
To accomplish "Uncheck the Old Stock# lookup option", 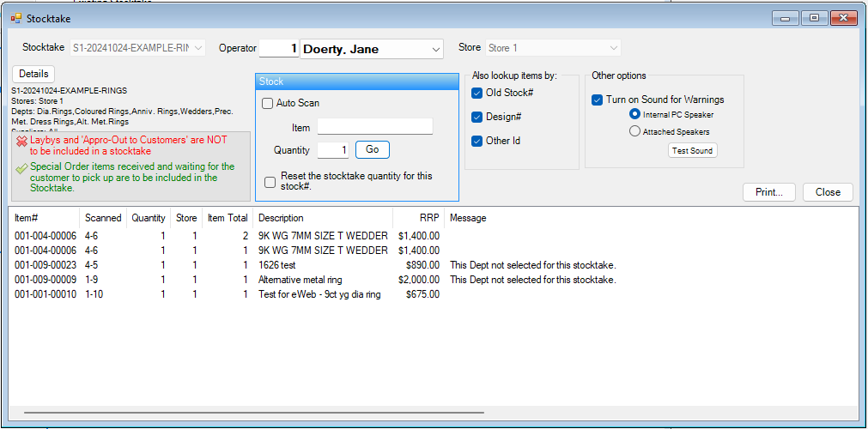I will click(476, 93).
